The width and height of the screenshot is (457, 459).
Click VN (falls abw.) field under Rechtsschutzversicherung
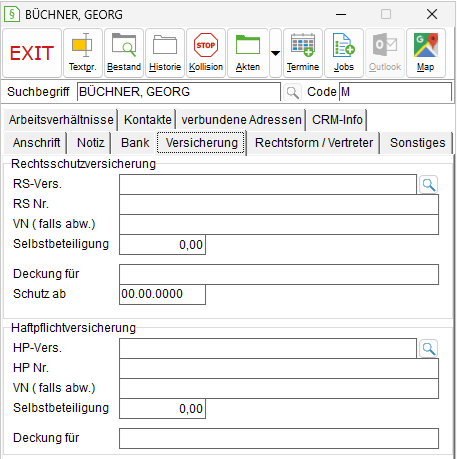coord(279,224)
